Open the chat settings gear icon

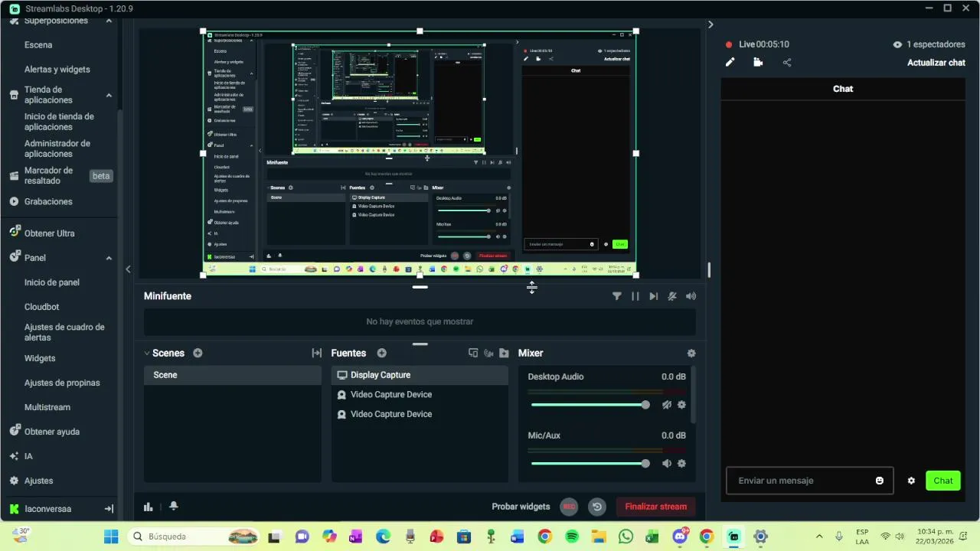tap(911, 481)
